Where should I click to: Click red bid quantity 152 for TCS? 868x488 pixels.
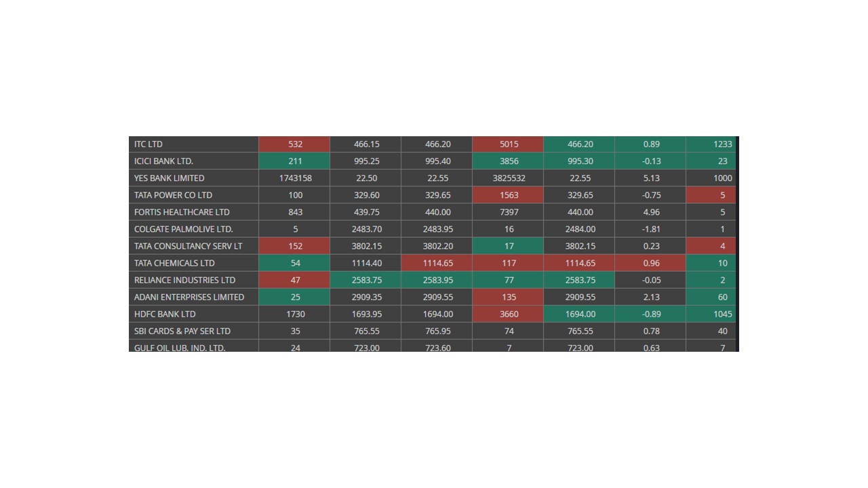click(294, 246)
